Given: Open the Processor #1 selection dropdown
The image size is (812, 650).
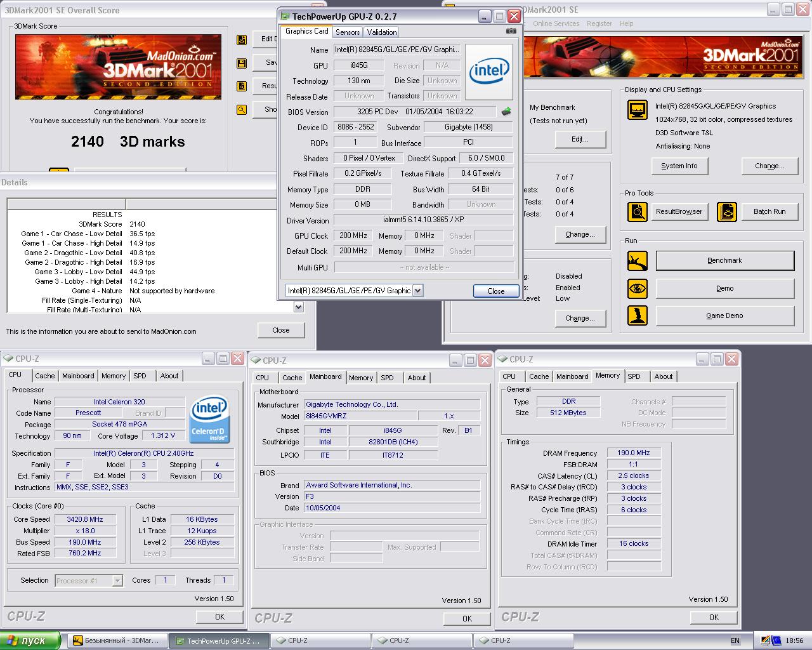Looking at the screenshot, I should click(x=117, y=580).
